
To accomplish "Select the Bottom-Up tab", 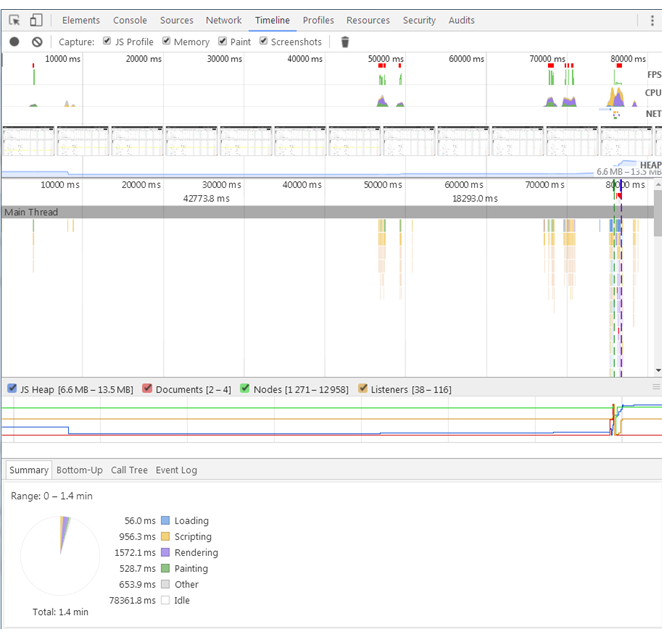I will click(x=79, y=470).
